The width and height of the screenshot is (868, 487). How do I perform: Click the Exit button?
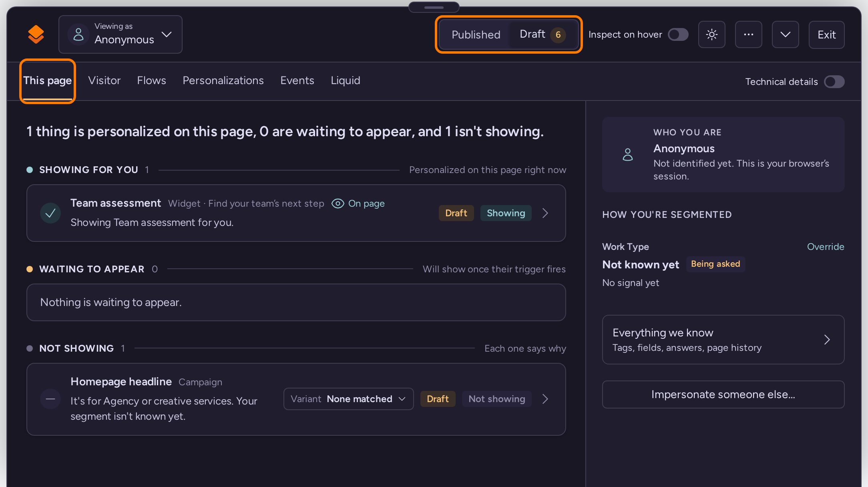pyautogui.click(x=826, y=35)
